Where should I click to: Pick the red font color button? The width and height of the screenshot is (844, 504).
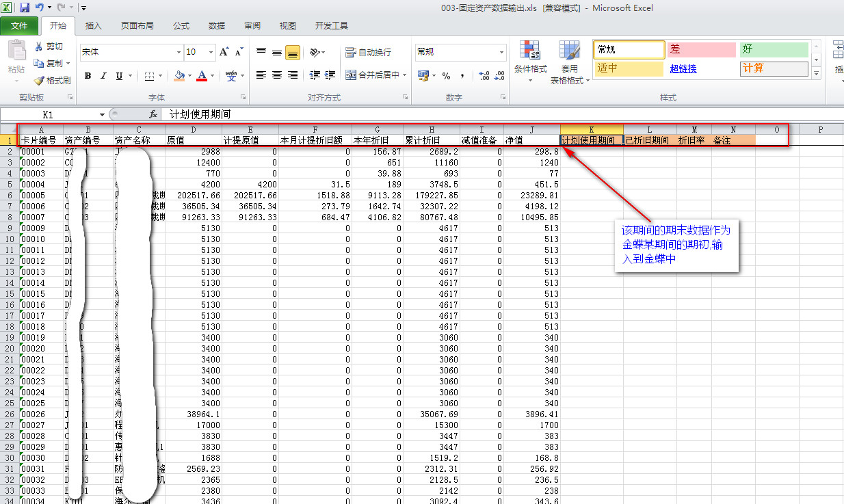(202, 76)
